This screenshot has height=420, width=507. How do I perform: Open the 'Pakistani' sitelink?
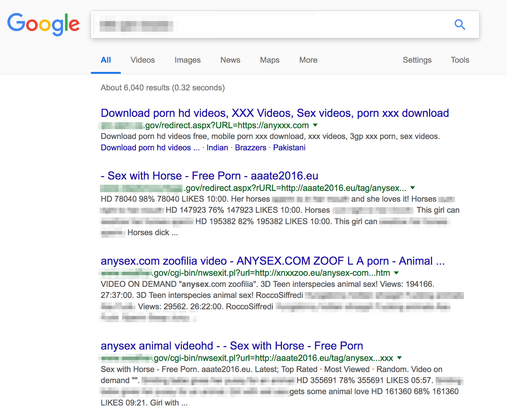(x=289, y=148)
